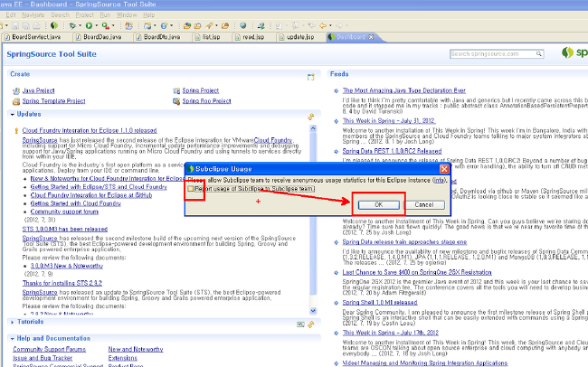Open Cloud Foundry Integration 1.1.0 released link
The image size is (588, 367).
pyautogui.click(x=90, y=130)
